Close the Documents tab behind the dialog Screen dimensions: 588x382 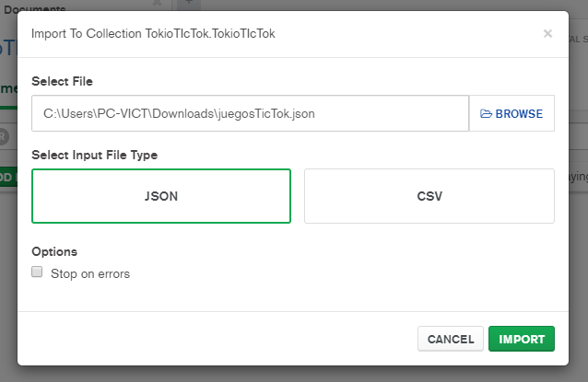tap(156, 5)
